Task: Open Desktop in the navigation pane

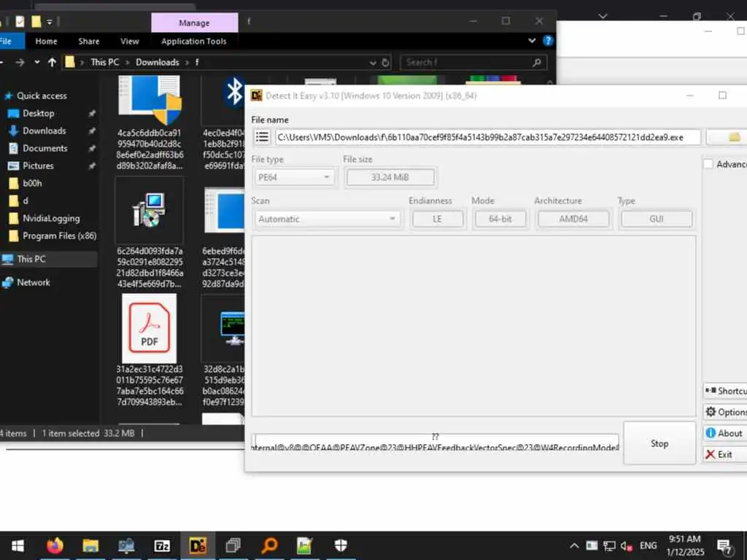Action: (38, 113)
